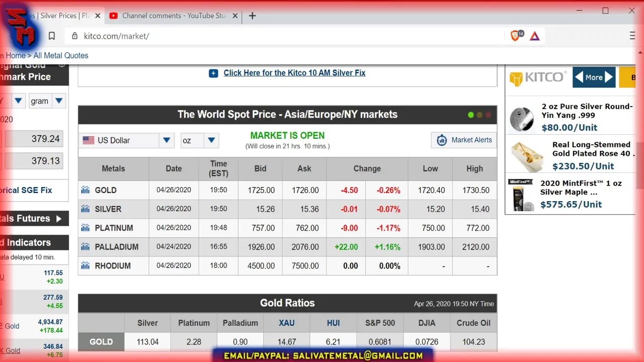This screenshot has height=362, width=644.
Task: Click the Silver Round product thumbnail
Action: tap(522, 119)
